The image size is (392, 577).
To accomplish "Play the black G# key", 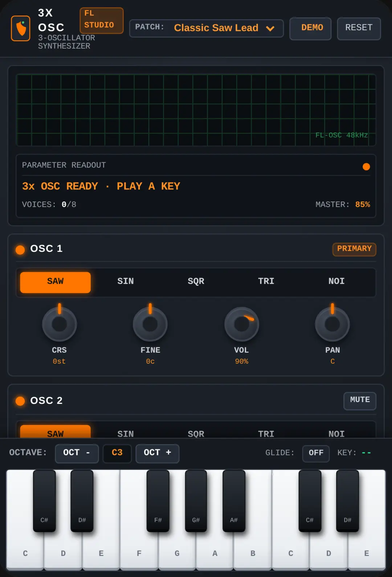I will tap(196, 501).
